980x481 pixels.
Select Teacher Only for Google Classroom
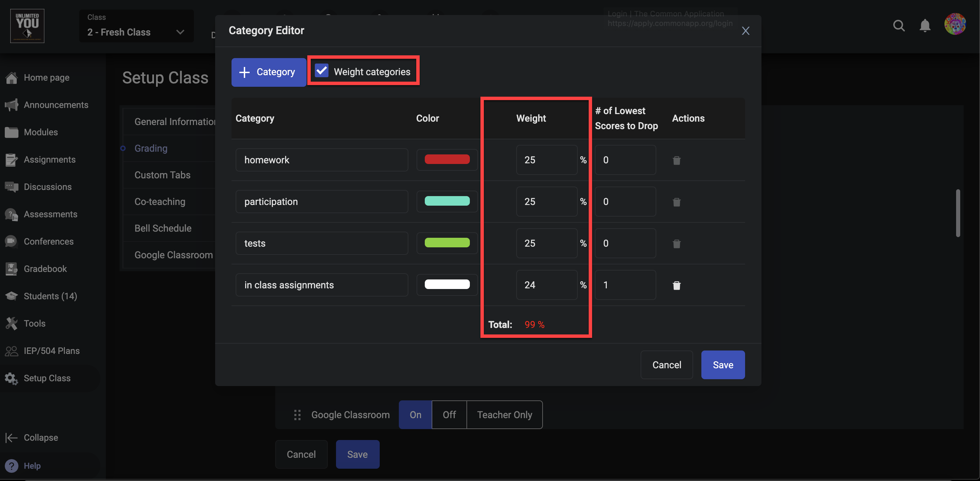coord(504,415)
